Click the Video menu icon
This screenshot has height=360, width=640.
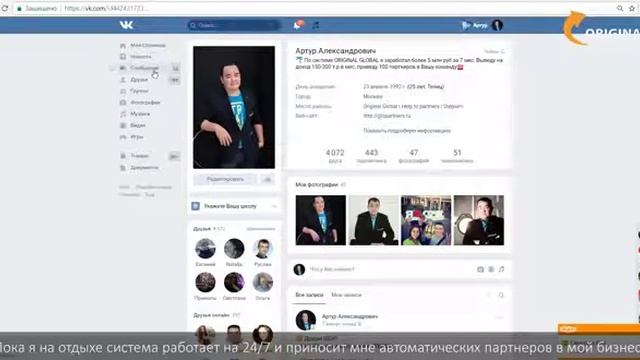123,125
